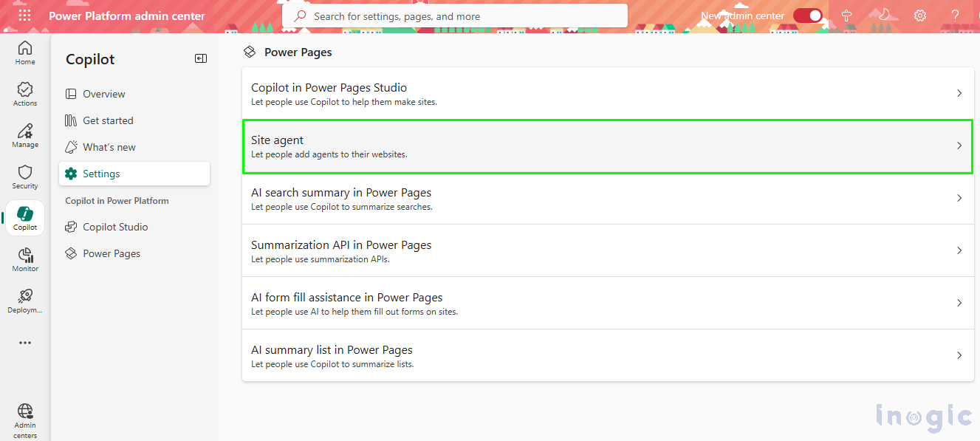Click the 'Power Pages' section heading
980x441 pixels.
(298, 52)
